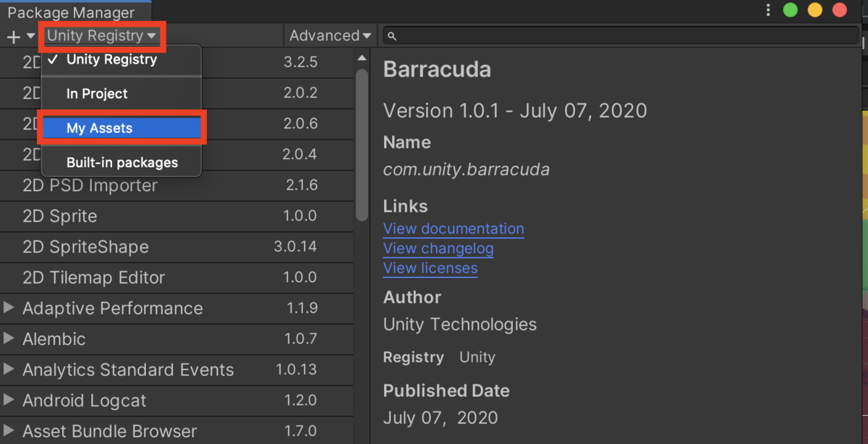Select the 2D Sprite package

point(176,216)
